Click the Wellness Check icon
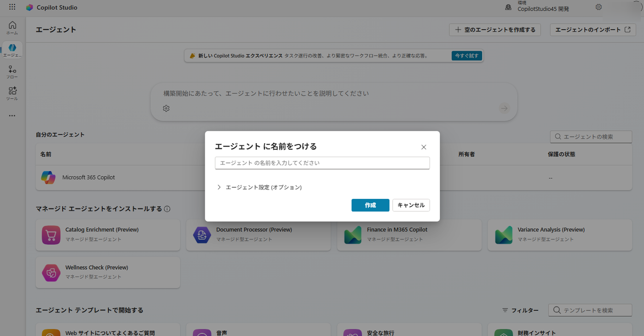 (x=51, y=272)
